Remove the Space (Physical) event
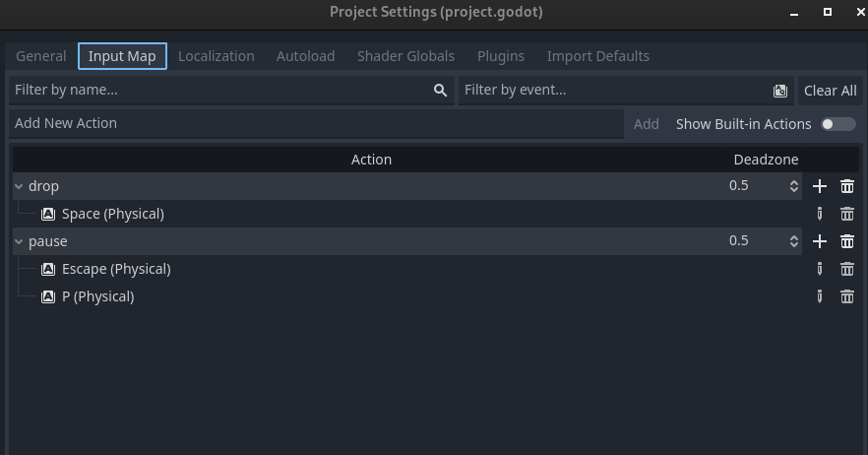 click(847, 214)
